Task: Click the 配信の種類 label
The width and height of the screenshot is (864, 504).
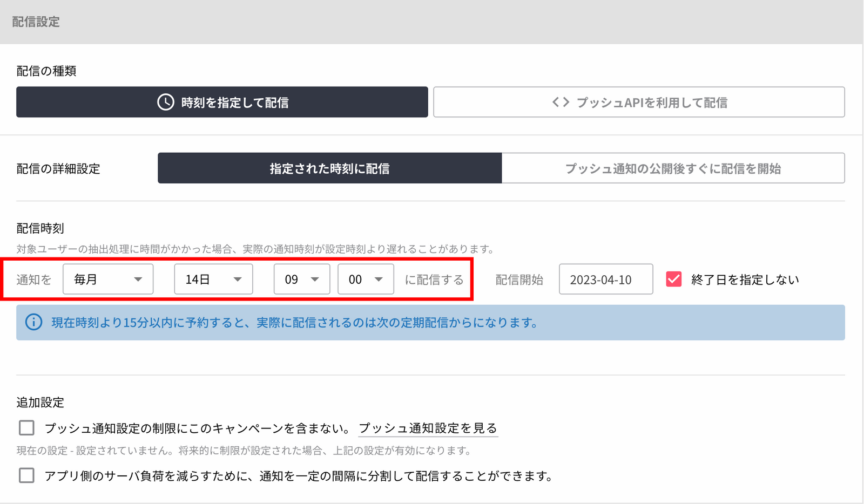Action: click(46, 71)
